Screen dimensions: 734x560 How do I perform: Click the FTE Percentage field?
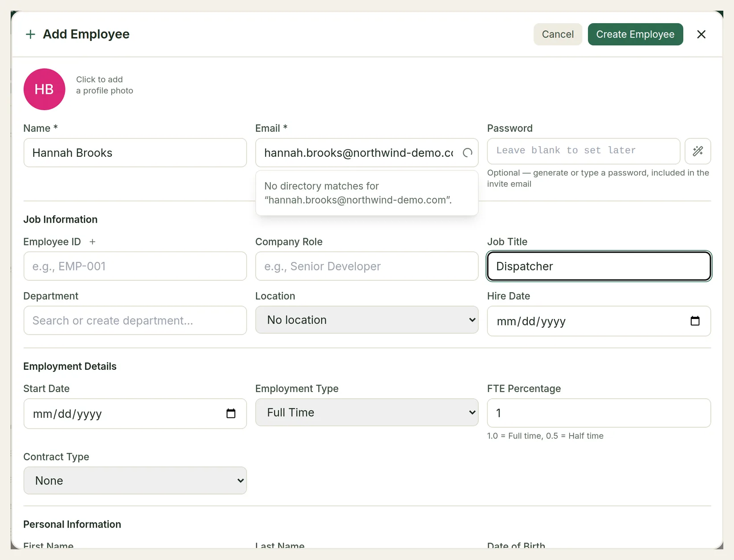[x=599, y=413]
